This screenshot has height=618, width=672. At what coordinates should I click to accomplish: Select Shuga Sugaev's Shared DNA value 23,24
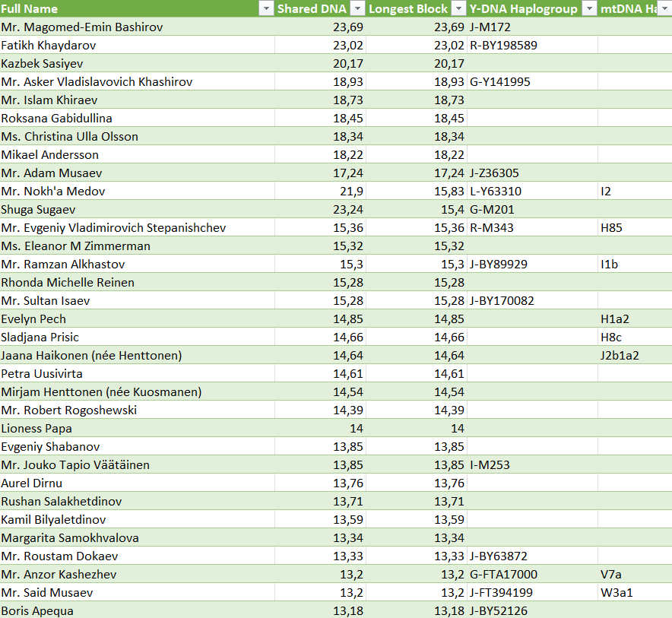tap(320, 210)
